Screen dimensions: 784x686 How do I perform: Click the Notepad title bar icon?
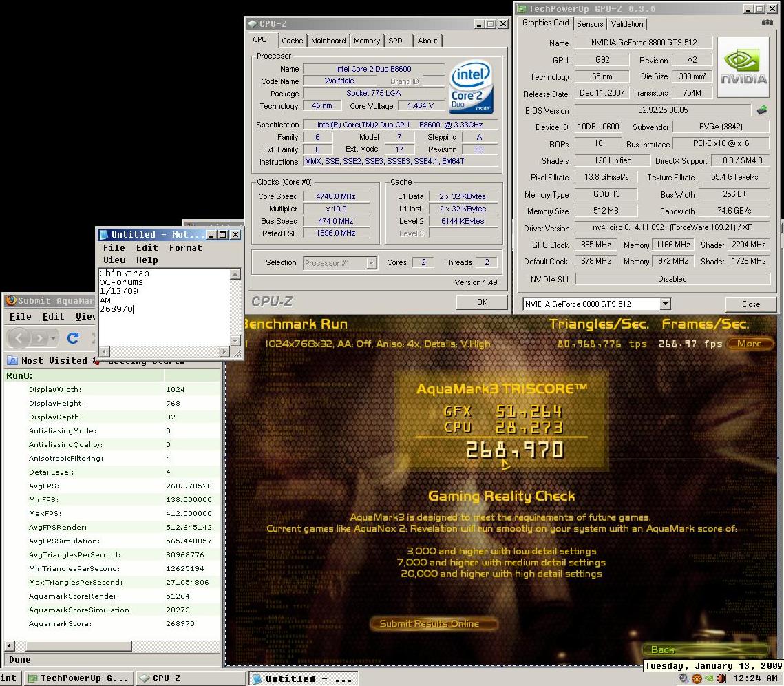tap(104, 234)
